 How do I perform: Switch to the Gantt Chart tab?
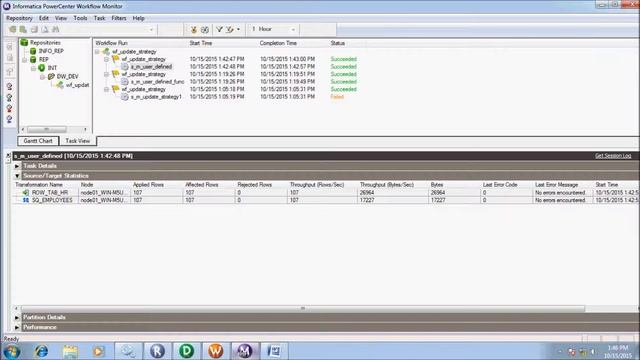38,141
